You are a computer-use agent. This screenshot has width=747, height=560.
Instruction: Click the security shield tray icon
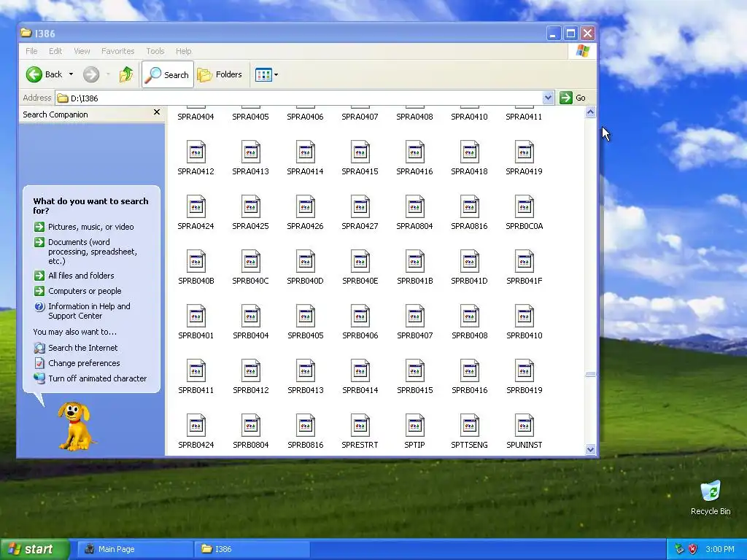pyautogui.click(x=693, y=549)
